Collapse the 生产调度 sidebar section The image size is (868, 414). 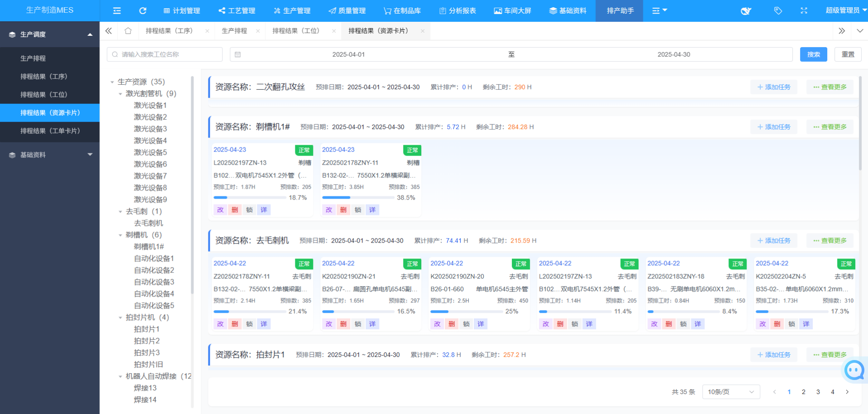pyautogui.click(x=90, y=34)
